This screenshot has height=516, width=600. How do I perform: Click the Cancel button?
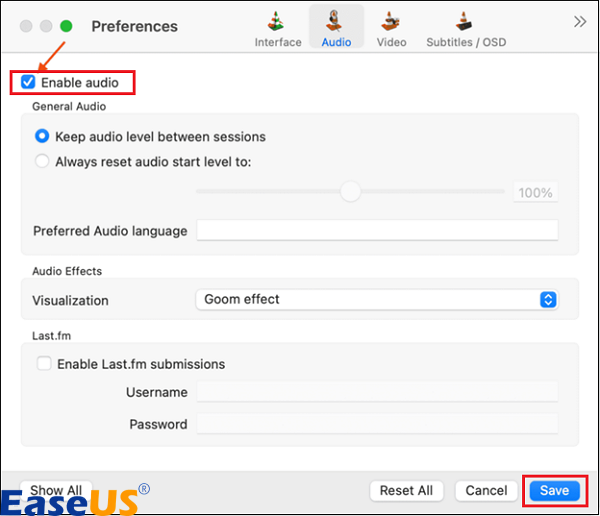tap(486, 490)
